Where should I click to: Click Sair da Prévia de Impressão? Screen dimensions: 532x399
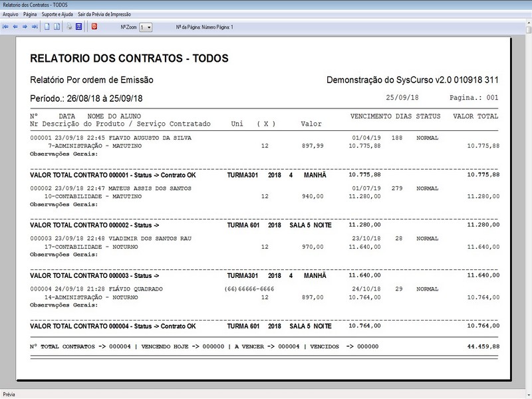[x=104, y=14]
